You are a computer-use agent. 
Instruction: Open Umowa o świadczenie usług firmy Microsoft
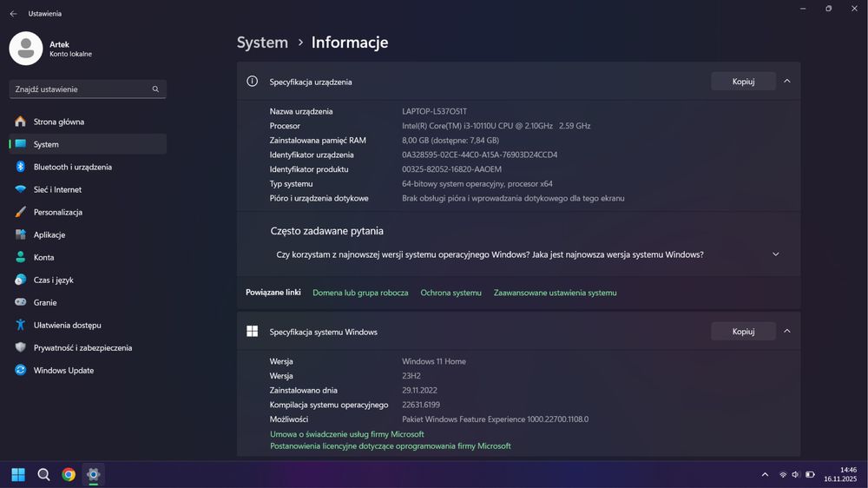click(x=346, y=434)
